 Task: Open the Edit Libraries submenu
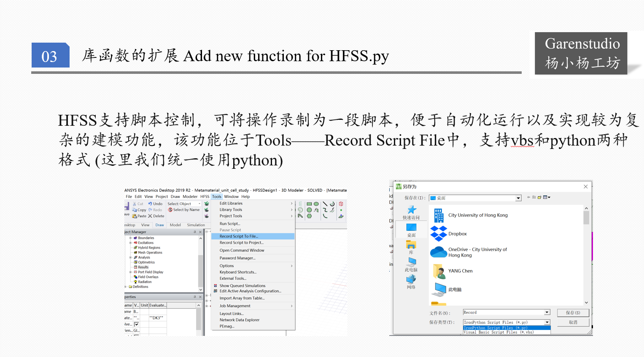[253, 203]
